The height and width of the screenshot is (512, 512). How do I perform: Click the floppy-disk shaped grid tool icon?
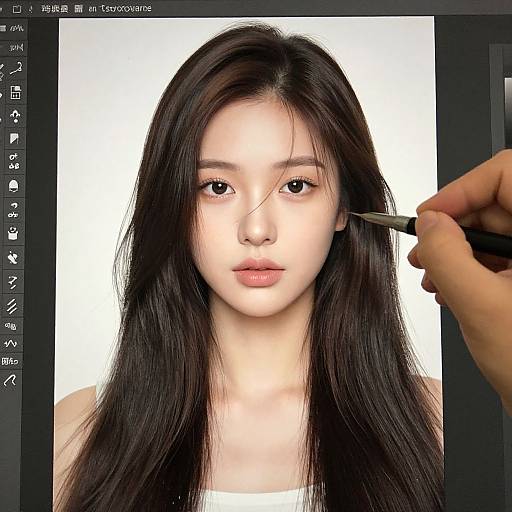(x=15, y=92)
